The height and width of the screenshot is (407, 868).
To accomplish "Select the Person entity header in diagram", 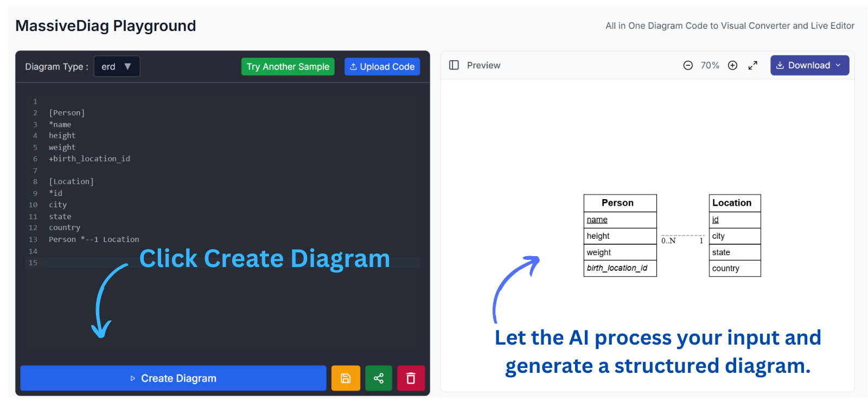I will pyautogui.click(x=620, y=203).
